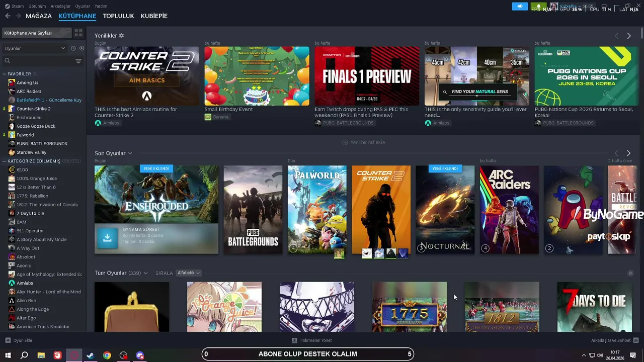Open the Windows Start menu
This screenshot has width=644, height=362.
8,355
